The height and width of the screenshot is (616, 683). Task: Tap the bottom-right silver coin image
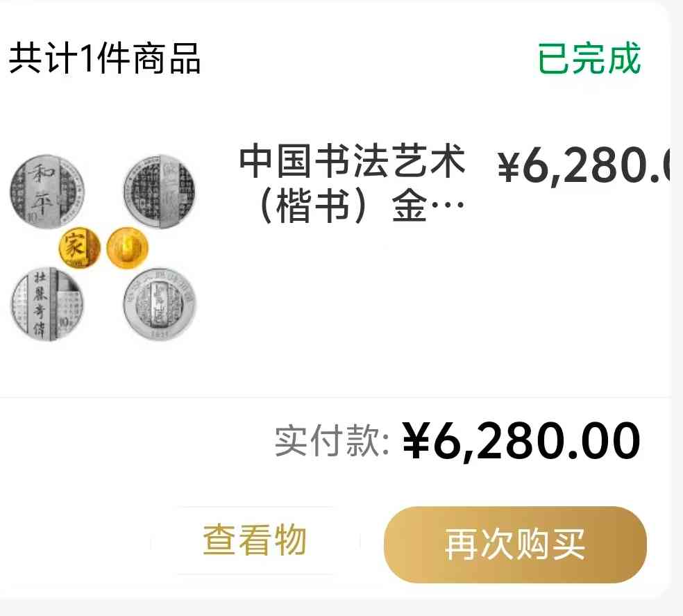[x=159, y=306]
